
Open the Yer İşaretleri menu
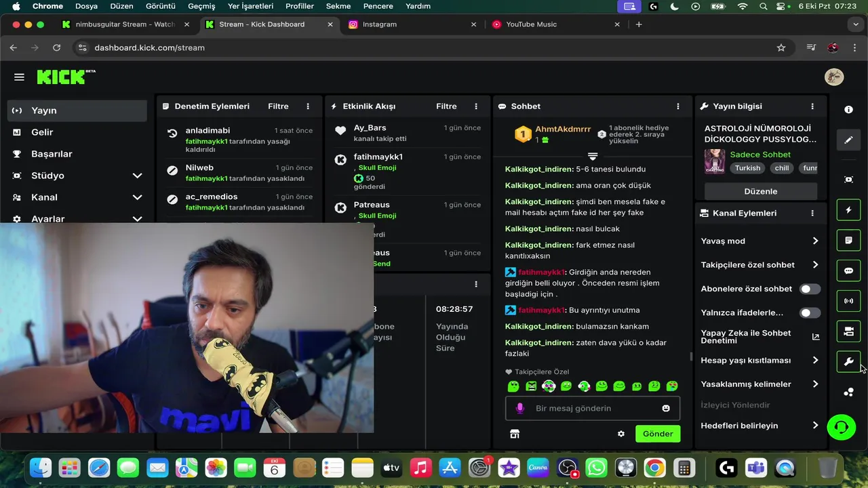point(250,6)
